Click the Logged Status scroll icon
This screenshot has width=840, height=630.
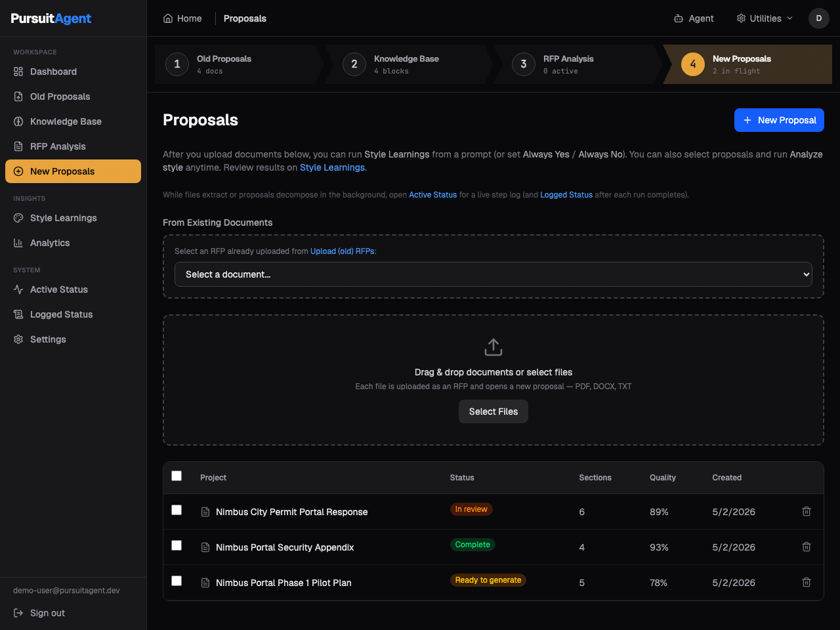click(x=18, y=314)
